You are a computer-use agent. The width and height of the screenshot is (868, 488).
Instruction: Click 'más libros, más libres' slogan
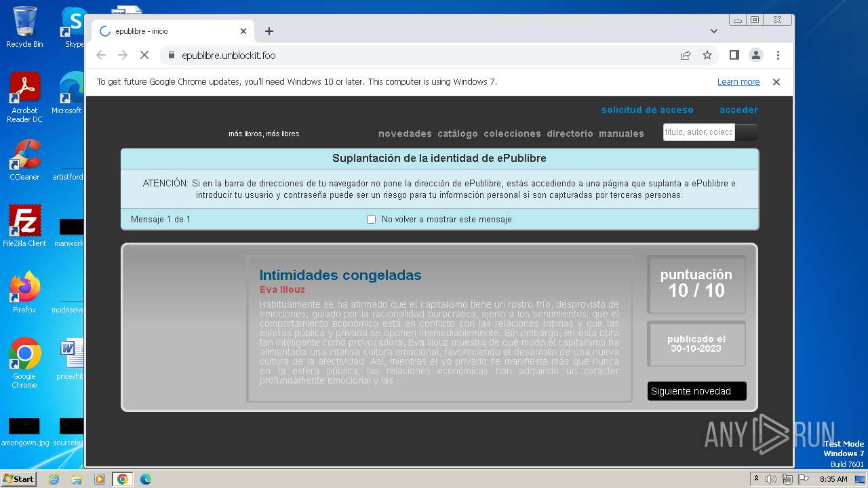[264, 134]
